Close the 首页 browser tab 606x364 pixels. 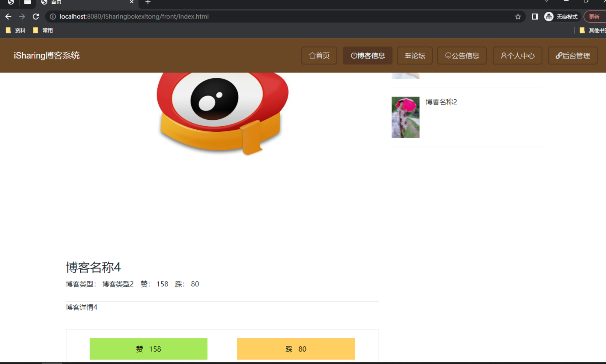(x=131, y=2)
